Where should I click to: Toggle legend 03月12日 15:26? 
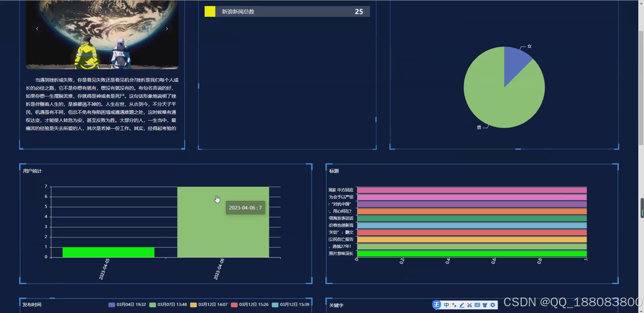[x=250, y=305]
